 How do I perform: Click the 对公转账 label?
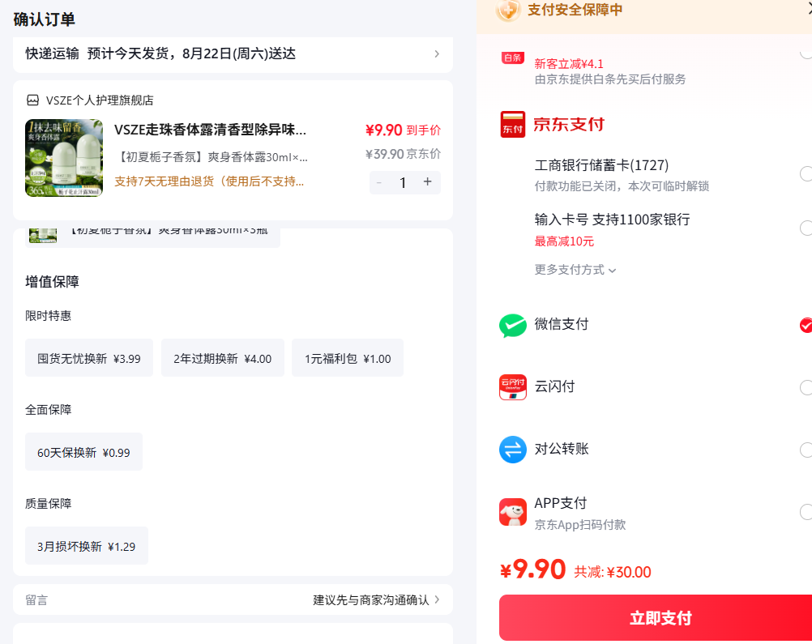pos(562,448)
